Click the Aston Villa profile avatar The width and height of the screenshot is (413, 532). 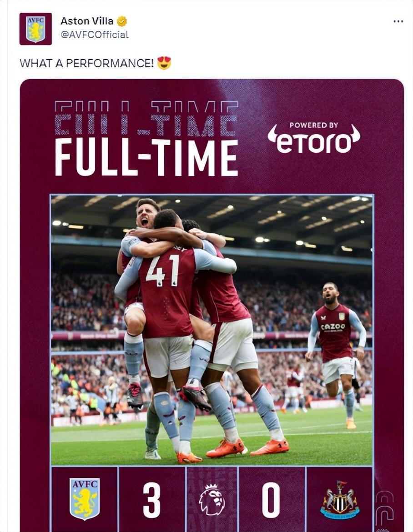(35, 29)
